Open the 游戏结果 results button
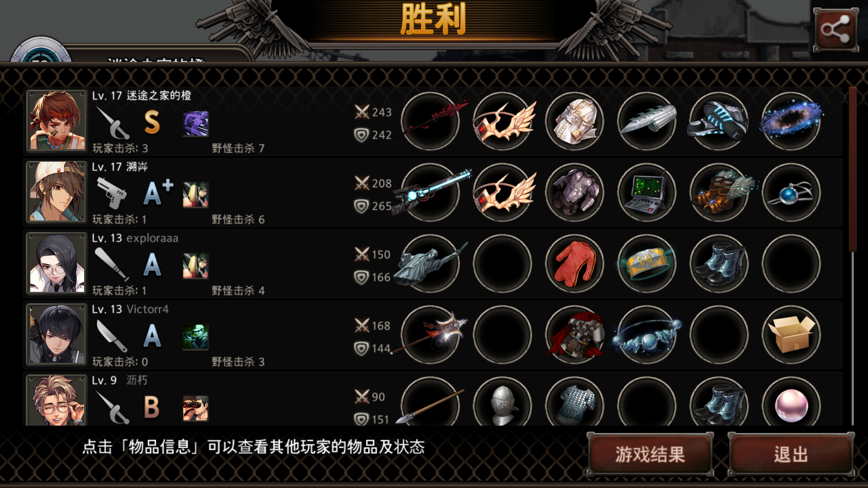Screen dimensions: 868x488 (x=650, y=454)
